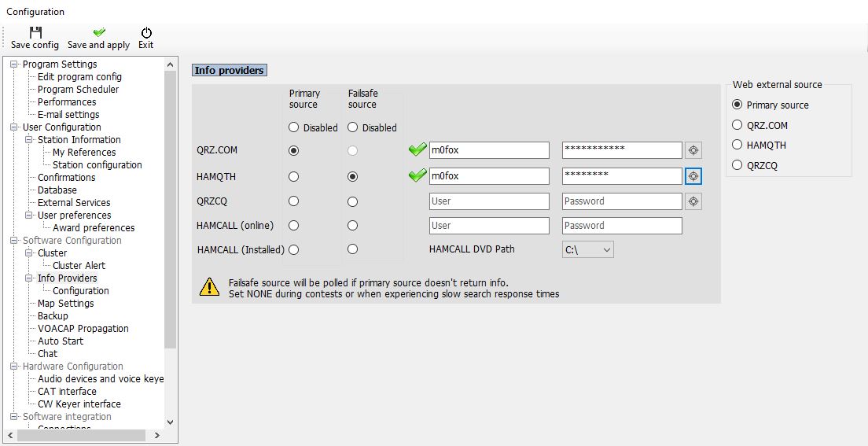868x446 pixels.
Task: Click the Save config floppy icon
Action: point(35,32)
